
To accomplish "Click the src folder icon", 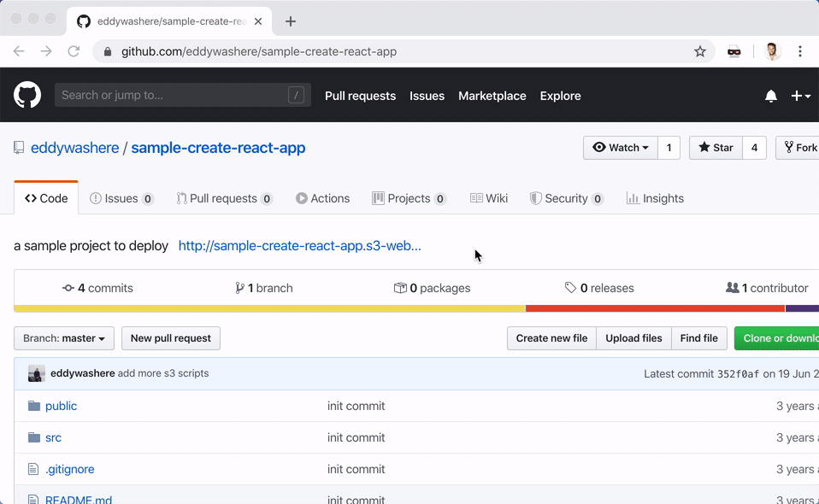I will pos(34,437).
